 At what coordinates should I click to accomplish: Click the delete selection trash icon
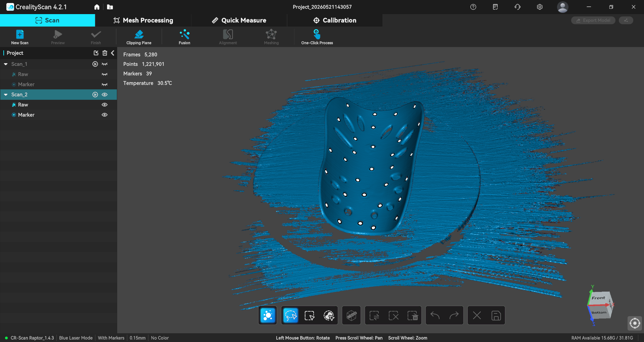(x=413, y=315)
